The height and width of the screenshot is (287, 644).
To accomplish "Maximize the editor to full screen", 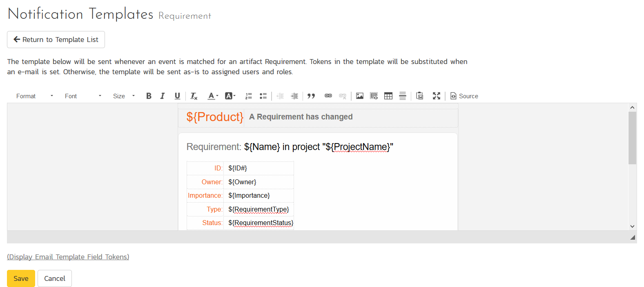I will tap(437, 96).
